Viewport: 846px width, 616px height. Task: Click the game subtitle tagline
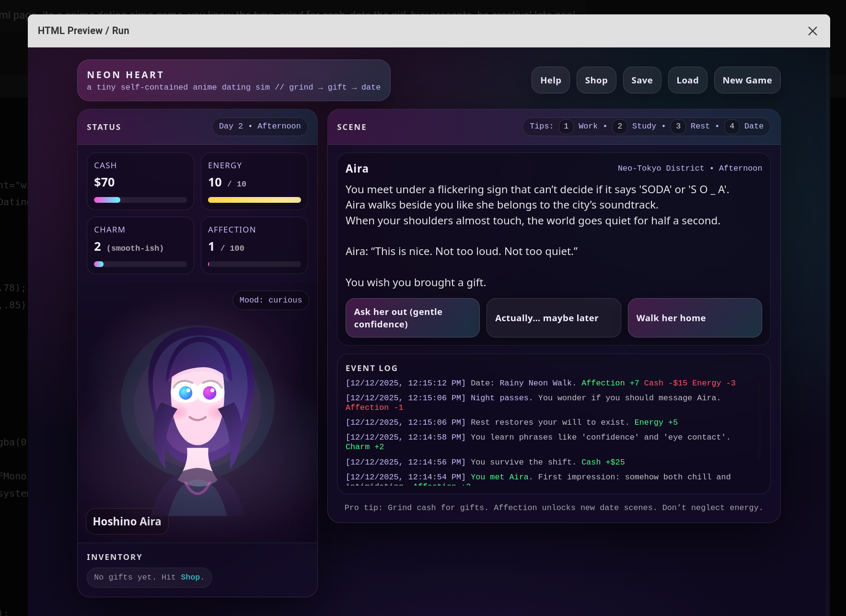pos(234,87)
